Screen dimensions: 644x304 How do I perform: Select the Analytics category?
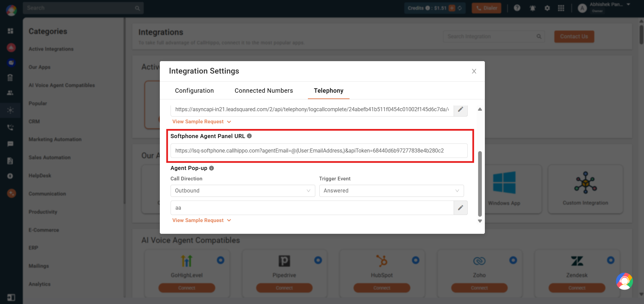(x=40, y=284)
